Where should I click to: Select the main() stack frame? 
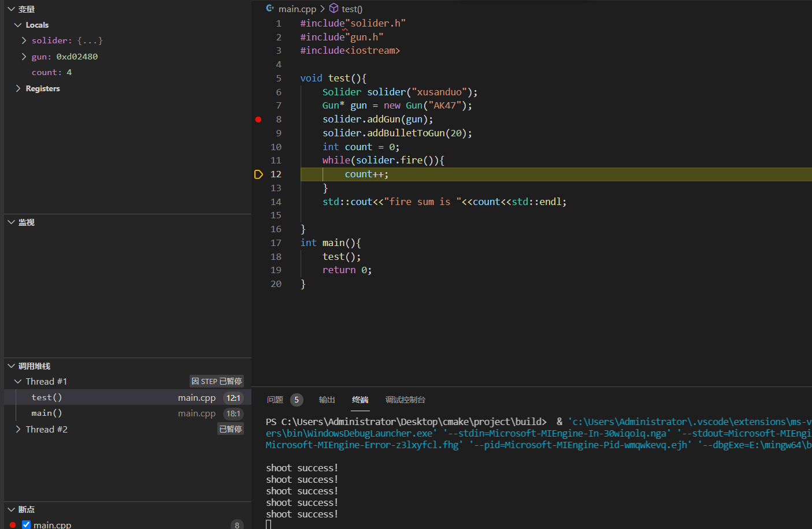click(x=128, y=413)
